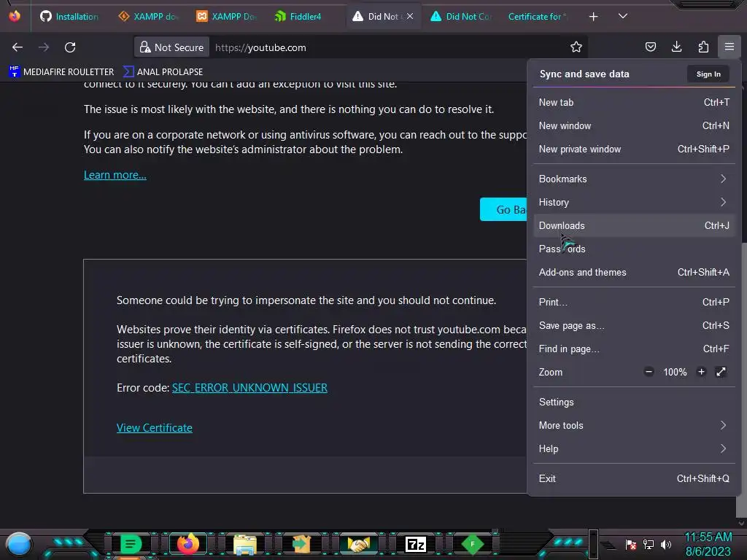747x560 pixels.
Task: Open the list all tabs chevron
Action: pyautogui.click(x=623, y=16)
